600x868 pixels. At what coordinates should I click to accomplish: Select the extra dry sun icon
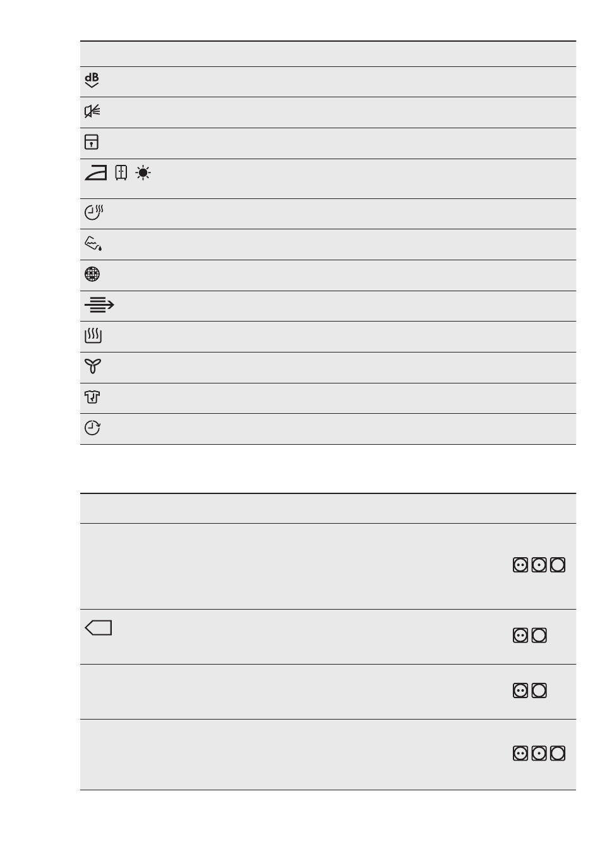pyautogui.click(x=143, y=172)
